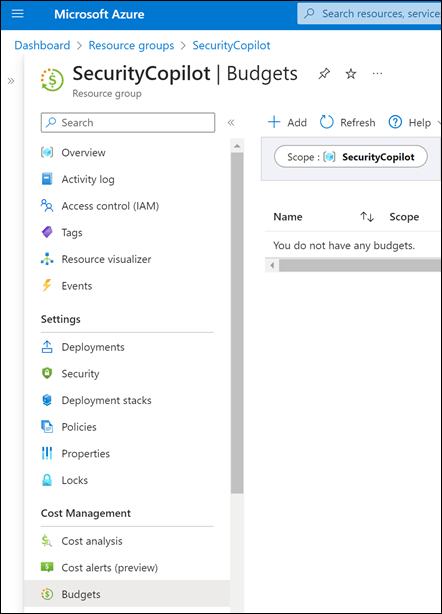Pin the Budgets page to dashboard
The height and width of the screenshot is (614, 442).
tap(324, 74)
